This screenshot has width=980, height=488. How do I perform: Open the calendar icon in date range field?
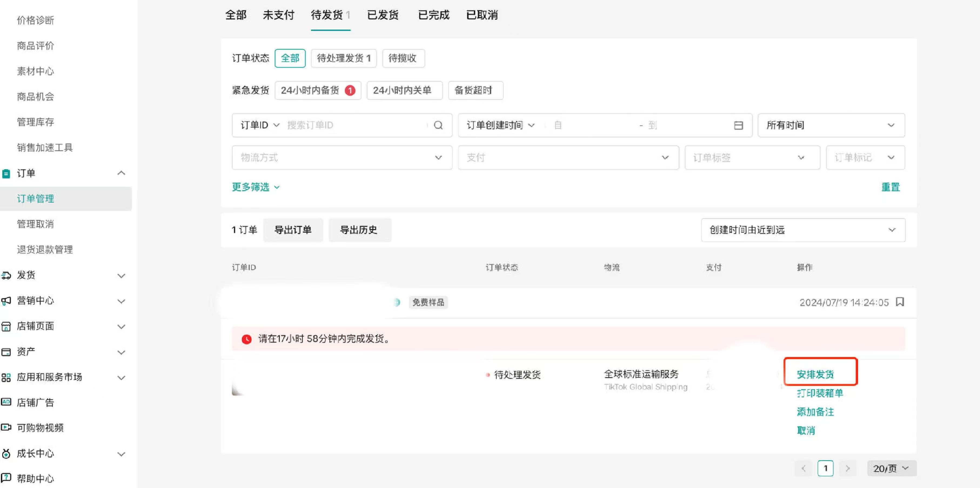(738, 125)
